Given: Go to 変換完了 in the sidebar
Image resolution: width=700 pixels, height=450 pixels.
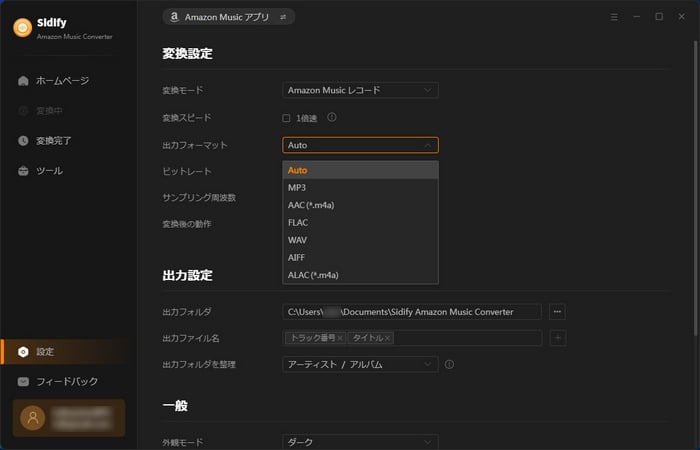Looking at the screenshot, I should 54,141.
